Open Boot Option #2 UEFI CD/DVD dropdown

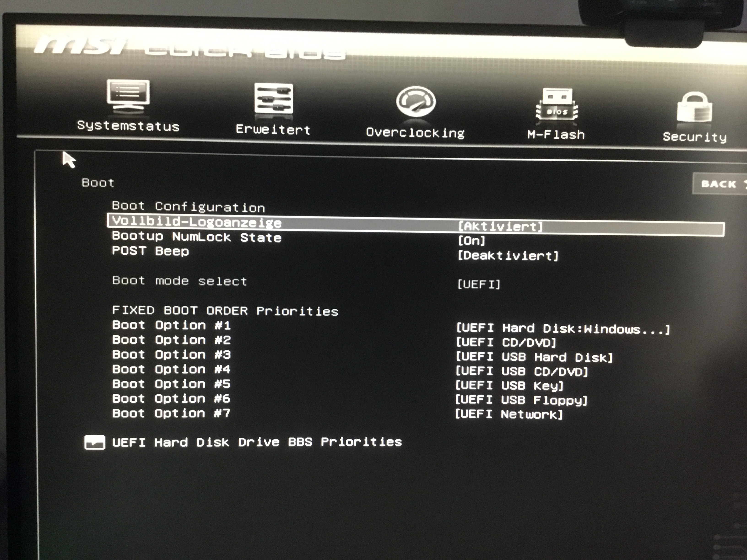point(506,343)
